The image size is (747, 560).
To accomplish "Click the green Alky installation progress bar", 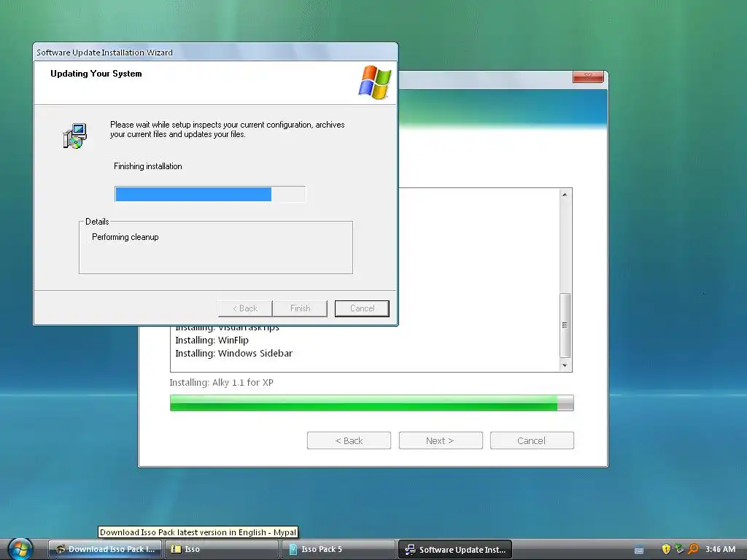I will point(371,402).
